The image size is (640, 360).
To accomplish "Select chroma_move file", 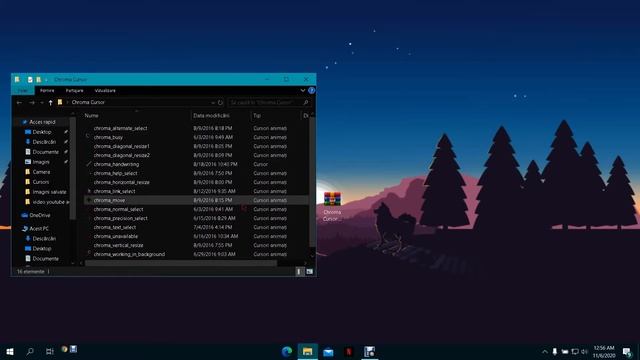I will 109,200.
